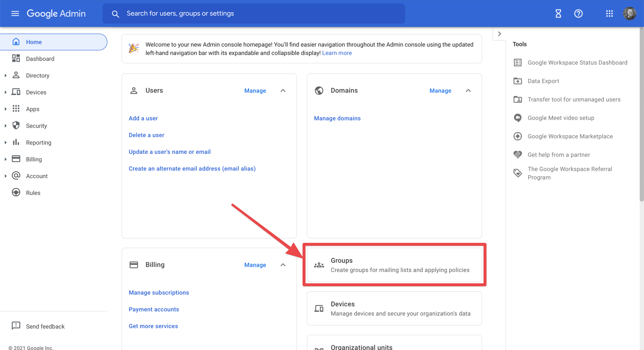Click Learn more in the welcome banner
Image resolution: width=644 pixels, height=350 pixels.
pos(337,53)
